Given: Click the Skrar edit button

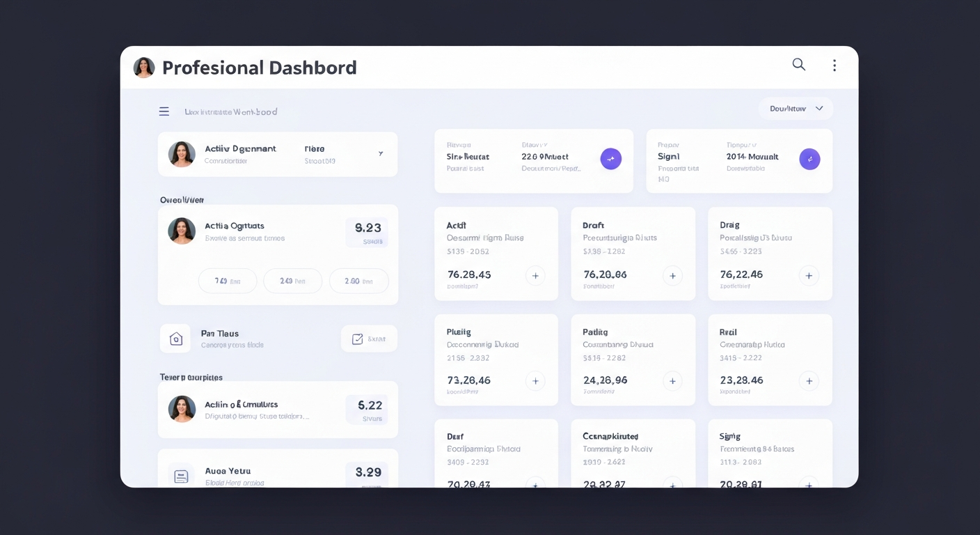Looking at the screenshot, I should [x=369, y=339].
